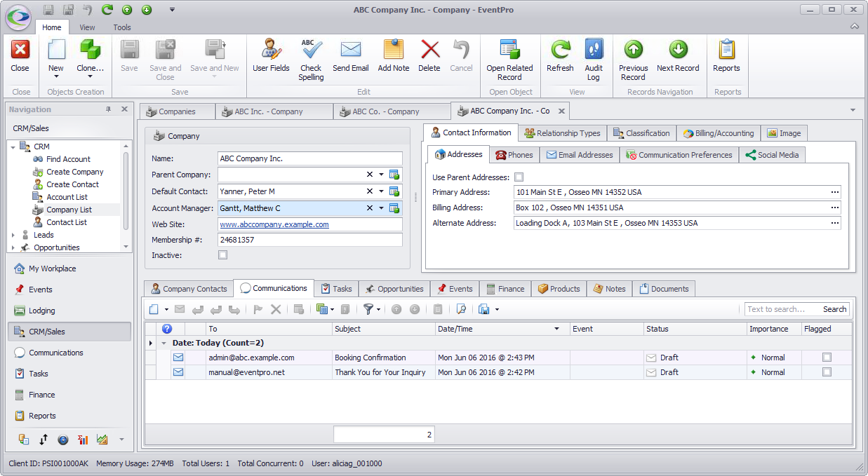Open the User Fields tool
Screen dimensions: 868x476
[271, 56]
